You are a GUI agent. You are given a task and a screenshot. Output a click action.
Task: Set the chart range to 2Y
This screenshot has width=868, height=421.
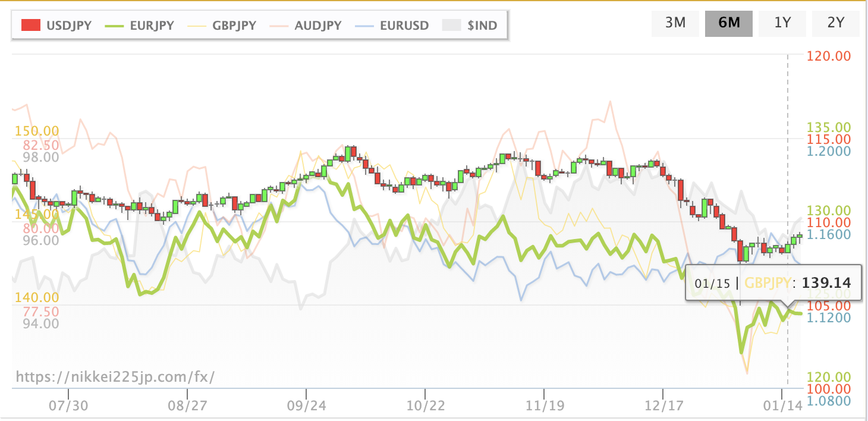836,23
